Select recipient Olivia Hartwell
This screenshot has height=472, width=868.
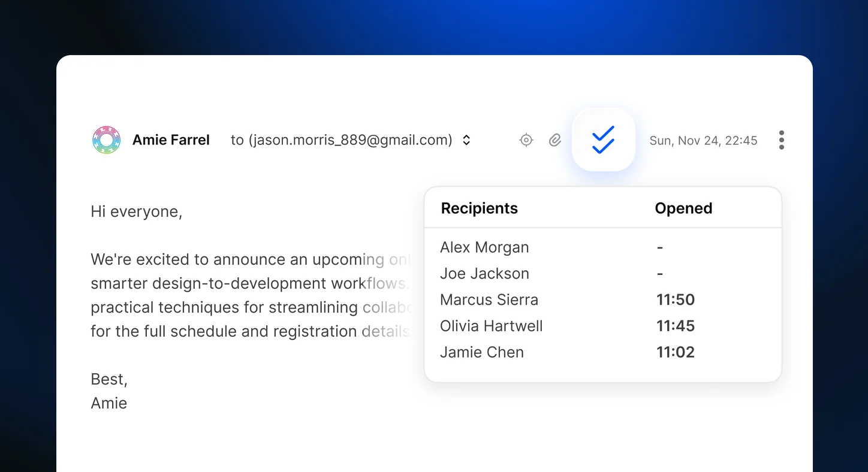pos(492,326)
